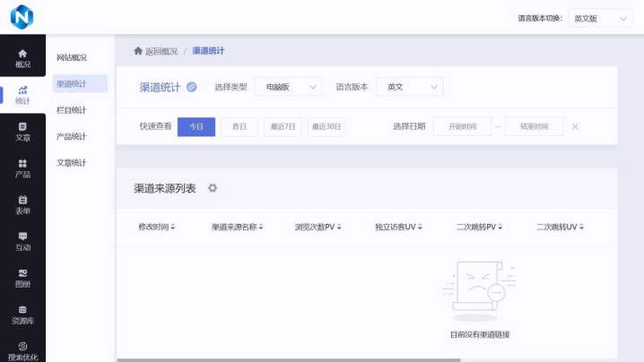Select the 表单 sidebar icon
Image resolution: width=644 pixels, height=362 pixels.
pyautogui.click(x=22, y=204)
